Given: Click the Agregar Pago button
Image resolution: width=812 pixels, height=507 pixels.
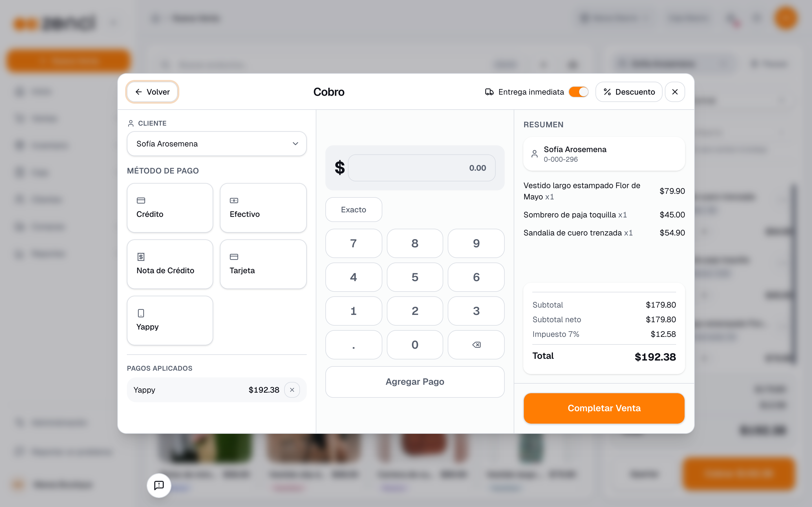Looking at the screenshot, I should pyautogui.click(x=415, y=382).
